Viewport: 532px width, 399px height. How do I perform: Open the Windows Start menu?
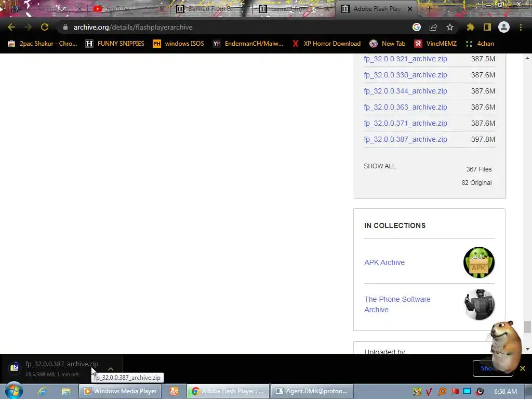14,391
